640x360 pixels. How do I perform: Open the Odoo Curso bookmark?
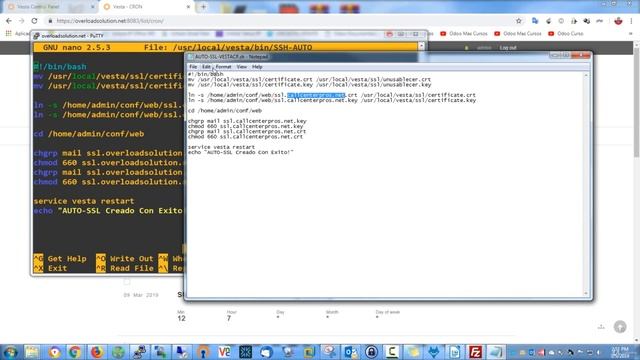pos(566,33)
